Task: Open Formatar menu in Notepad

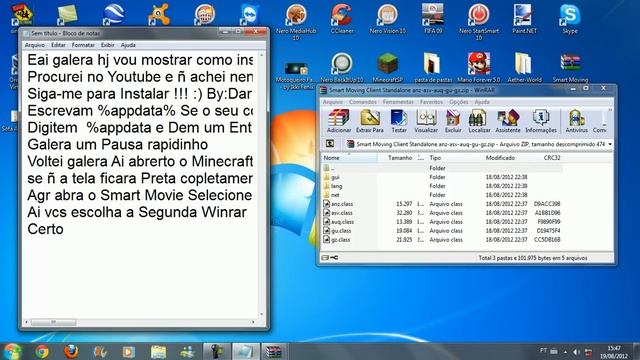Action: click(83, 45)
